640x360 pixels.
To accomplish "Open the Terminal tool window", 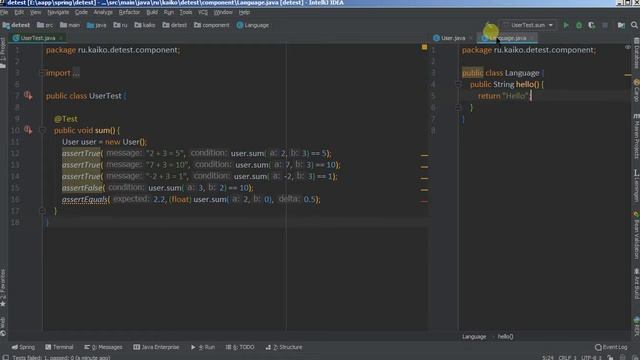I will pos(59,347).
